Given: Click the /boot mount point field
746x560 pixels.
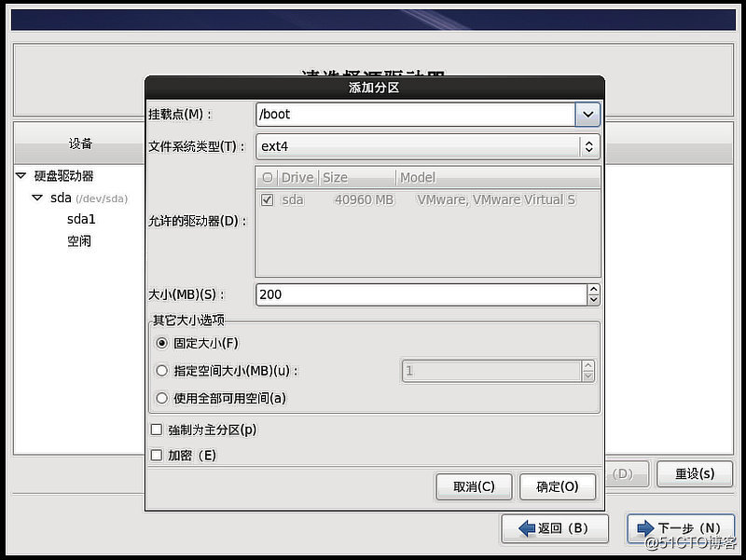Looking at the screenshot, I should pyautogui.click(x=415, y=115).
